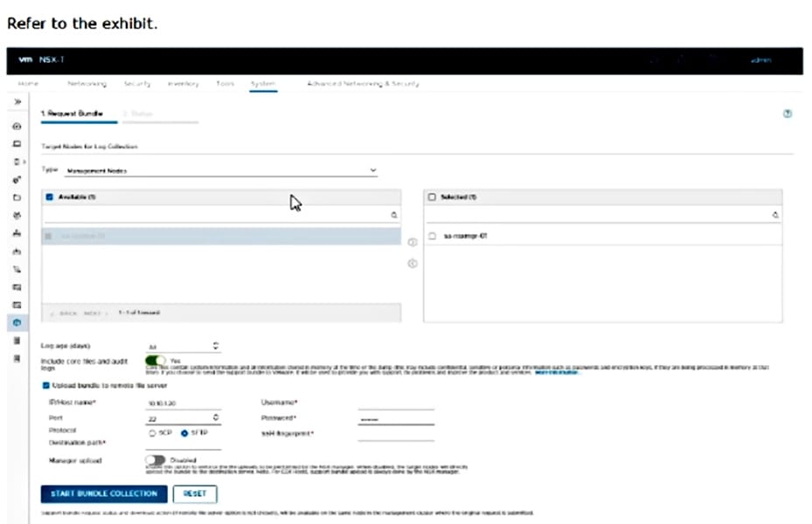Image resolution: width=812 pixels, height=524 pixels.
Task: Open the Networking tab
Action: click(87, 84)
